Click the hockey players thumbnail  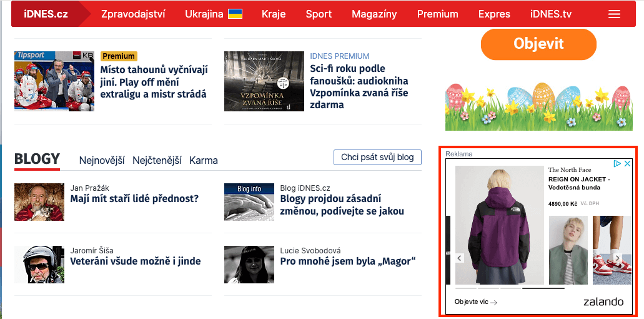pos(54,81)
